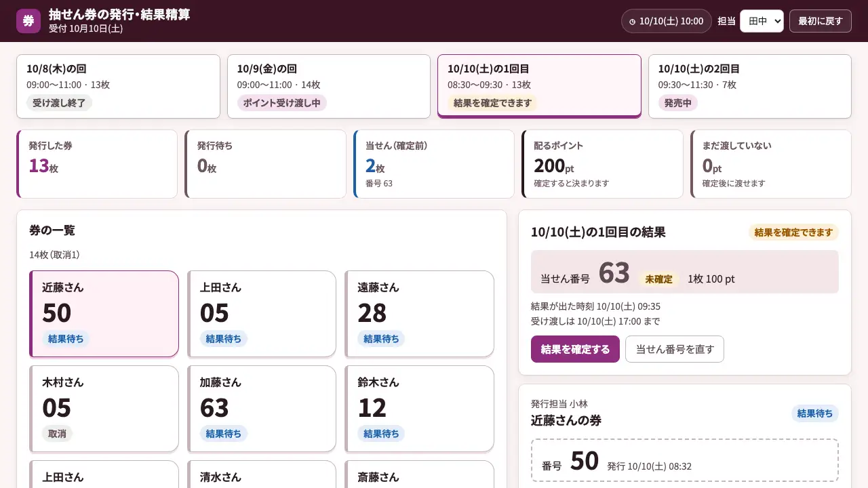Click the clock icon beside 10/10(土) 10:00
868x488 pixels.
pos(633,22)
